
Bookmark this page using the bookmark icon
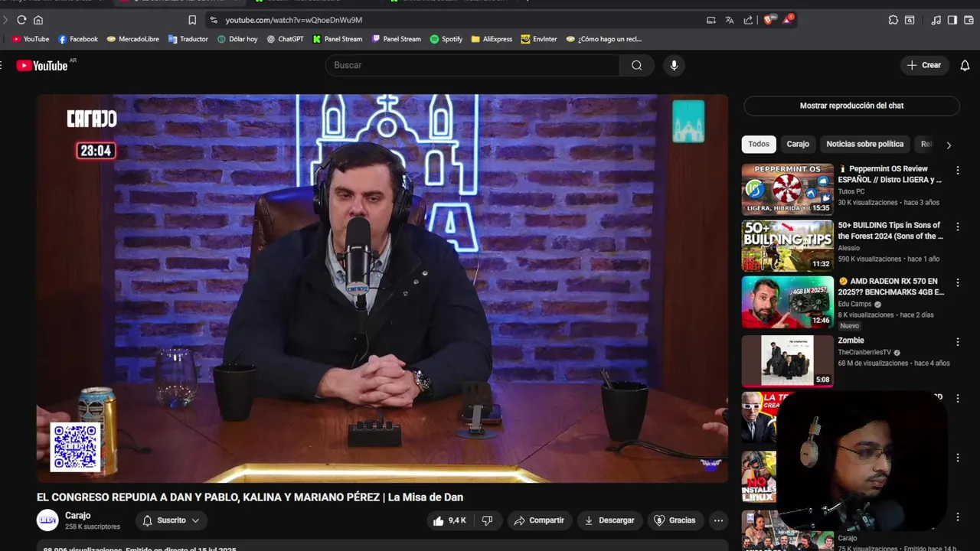click(192, 20)
